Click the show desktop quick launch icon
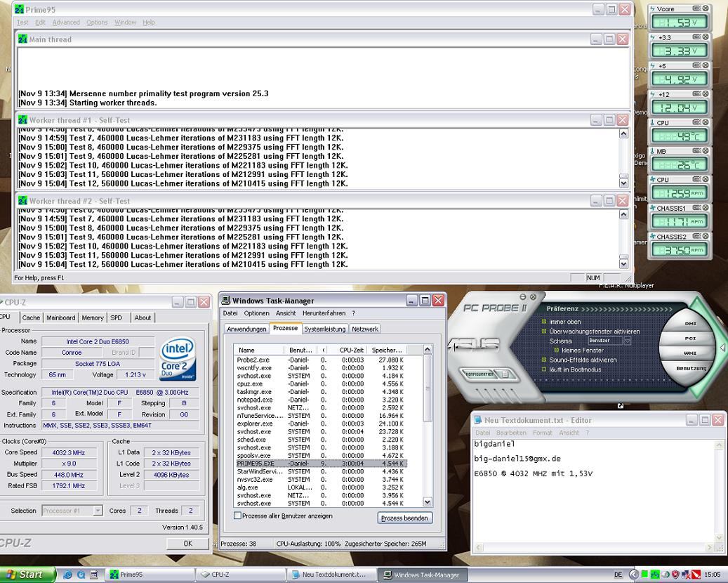 [x=94, y=575]
